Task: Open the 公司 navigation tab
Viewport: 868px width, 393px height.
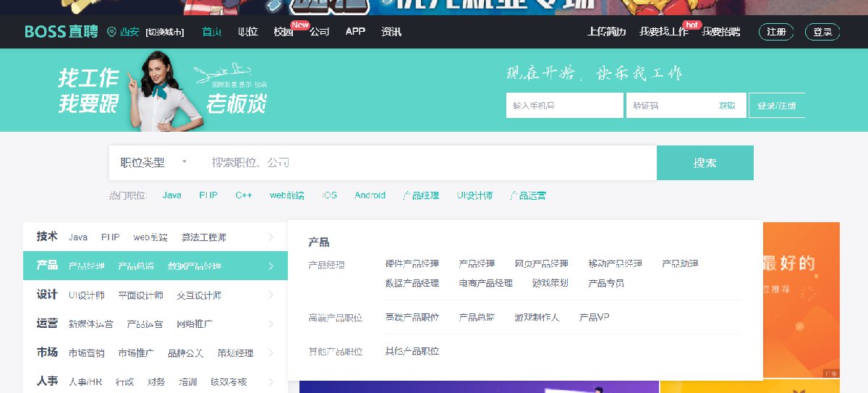Action: tap(319, 32)
